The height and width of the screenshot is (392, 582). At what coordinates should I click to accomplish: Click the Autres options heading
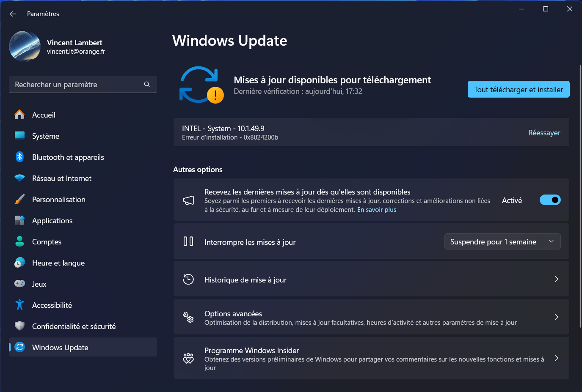tap(198, 170)
